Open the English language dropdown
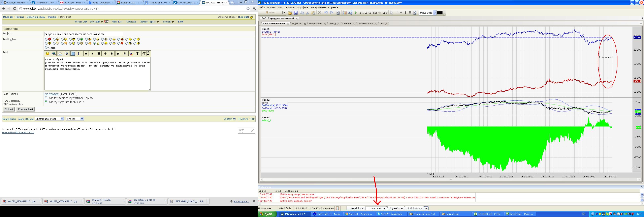This screenshot has width=644, height=217. coord(82,119)
